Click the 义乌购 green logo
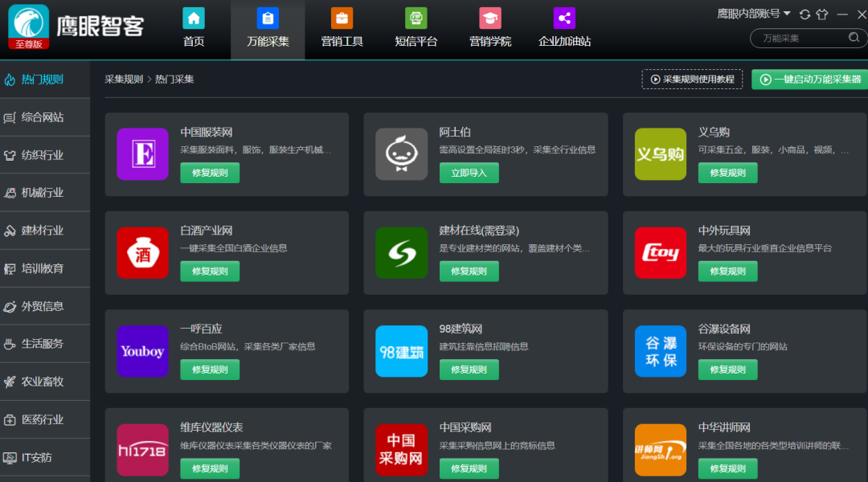The width and height of the screenshot is (868, 482). click(661, 154)
